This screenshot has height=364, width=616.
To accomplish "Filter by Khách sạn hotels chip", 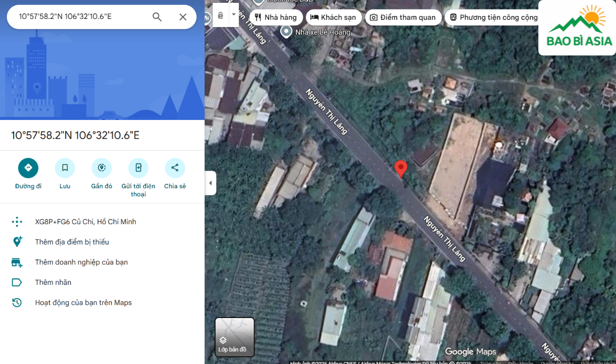I will tap(334, 18).
